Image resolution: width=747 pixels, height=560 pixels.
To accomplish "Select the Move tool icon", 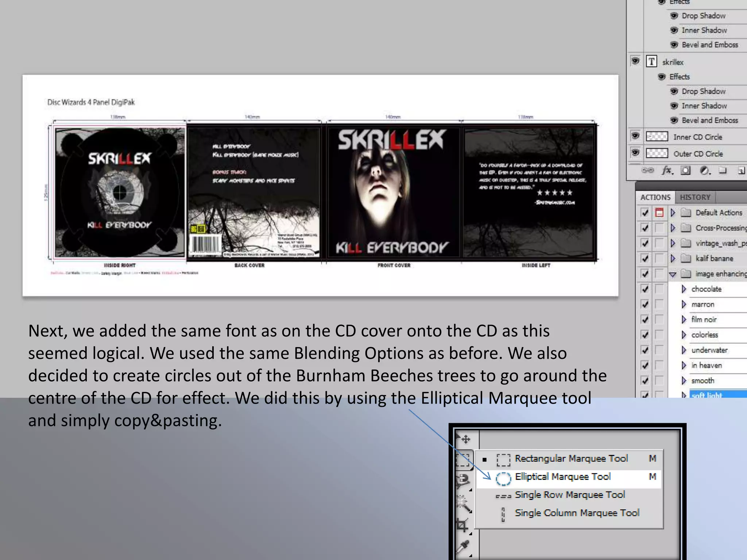I will tap(465, 439).
